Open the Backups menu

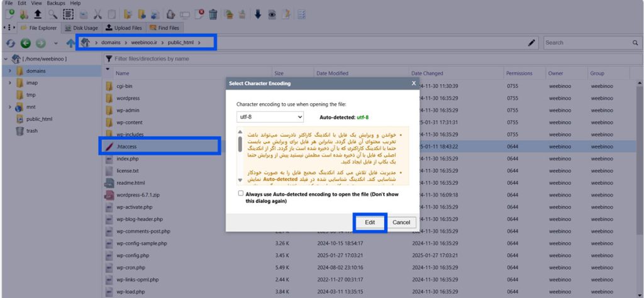[56, 3]
